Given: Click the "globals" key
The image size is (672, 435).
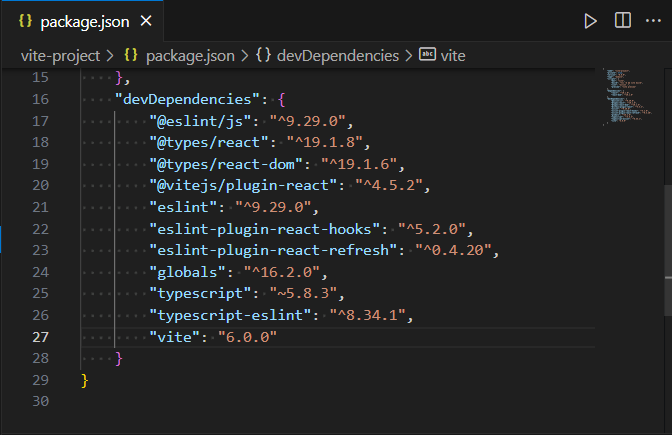Looking at the screenshot, I should [187, 273].
